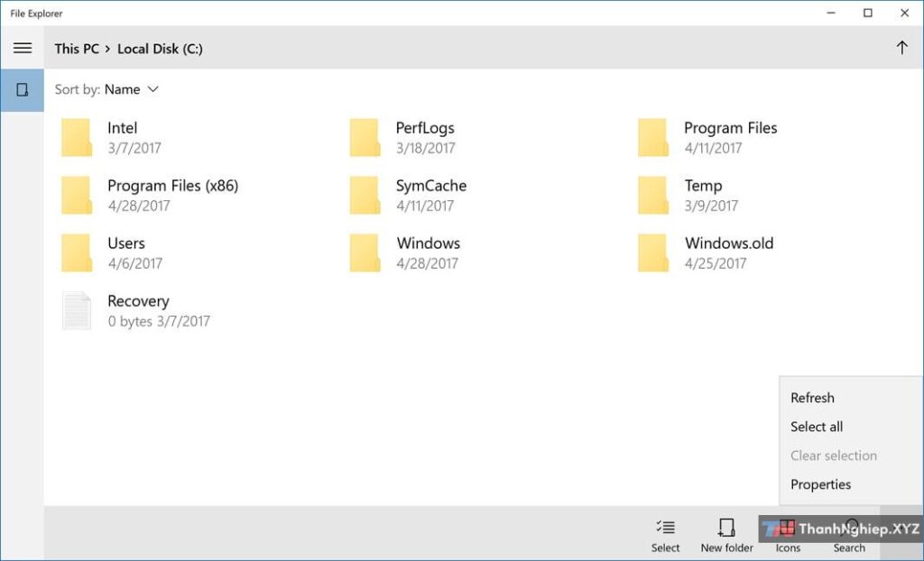Choose Refresh from the context menu
The width and height of the screenshot is (924, 561).
click(x=812, y=398)
